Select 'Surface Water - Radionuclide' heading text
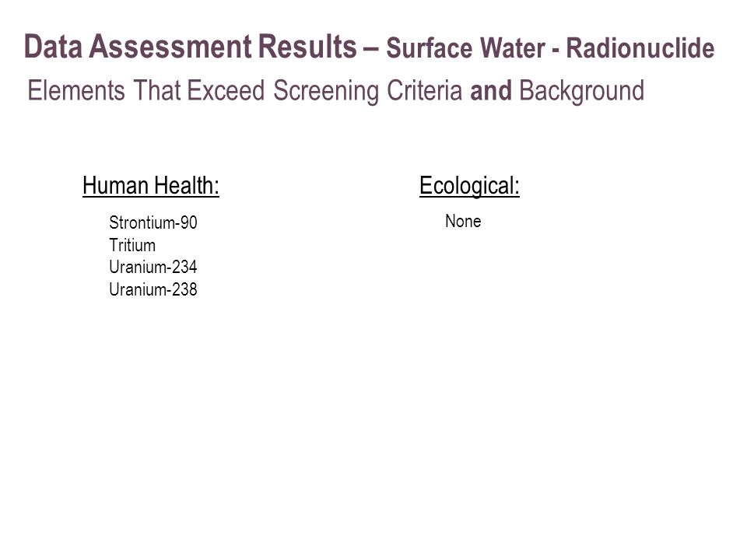Viewport: 747px width, 560px height. (550, 48)
